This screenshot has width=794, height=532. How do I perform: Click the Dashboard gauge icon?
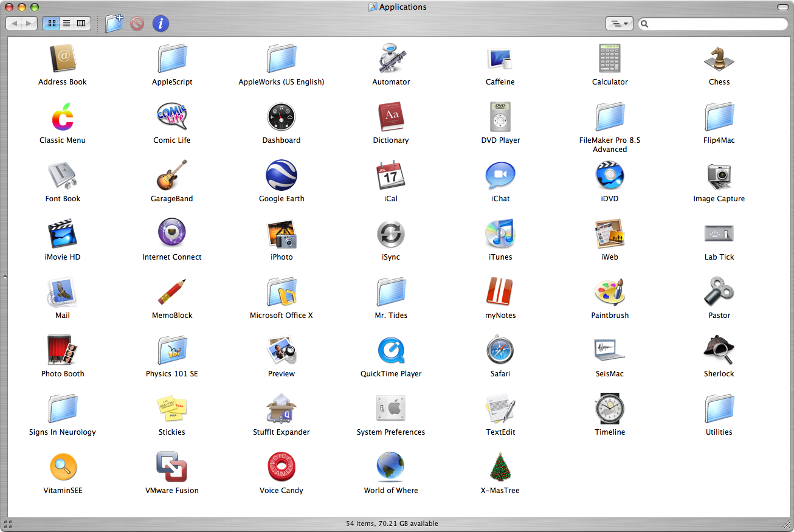tap(281, 117)
